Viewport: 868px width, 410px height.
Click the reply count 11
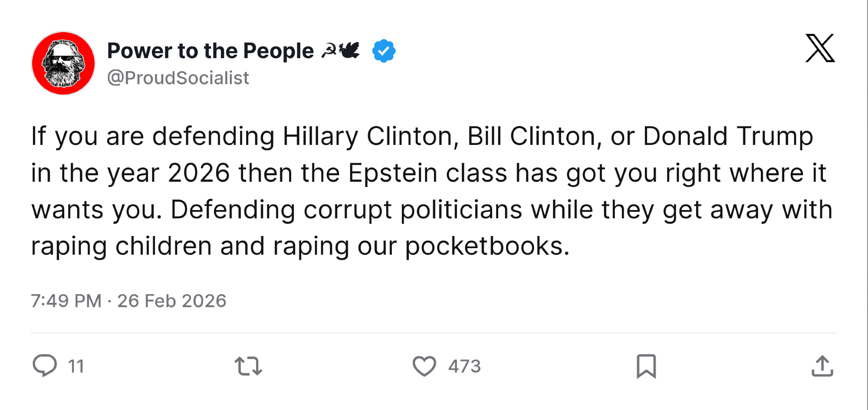pyautogui.click(x=76, y=367)
